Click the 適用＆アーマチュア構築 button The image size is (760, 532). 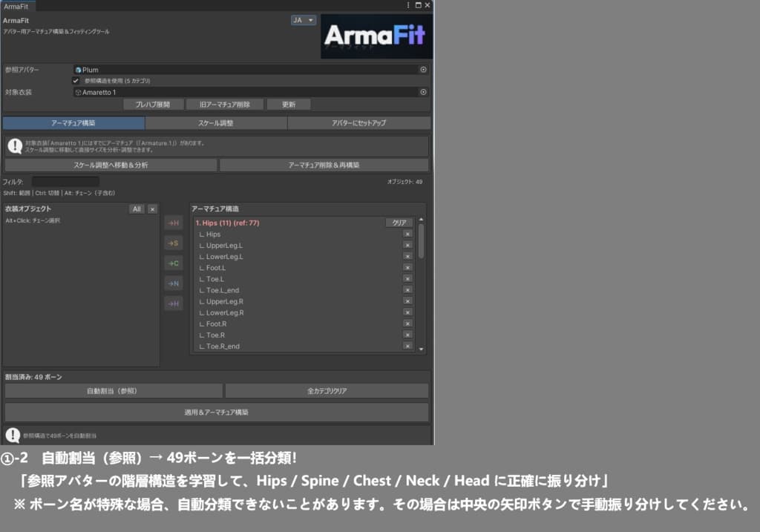point(217,413)
